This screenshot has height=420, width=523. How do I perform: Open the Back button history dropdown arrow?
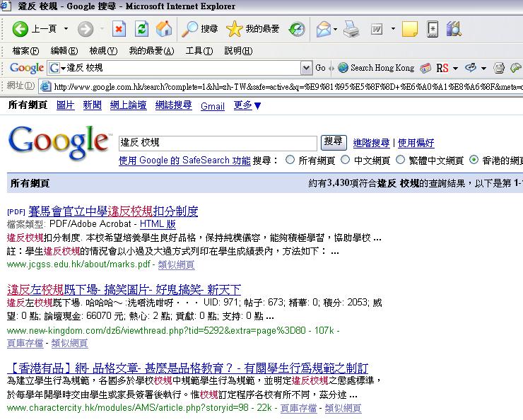point(66,29)
